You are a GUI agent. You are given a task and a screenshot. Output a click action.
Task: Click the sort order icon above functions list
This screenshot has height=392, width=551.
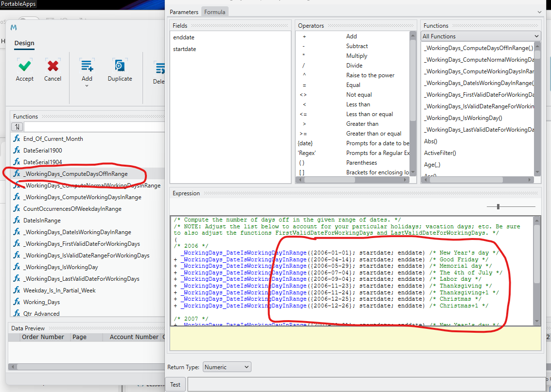17,127
